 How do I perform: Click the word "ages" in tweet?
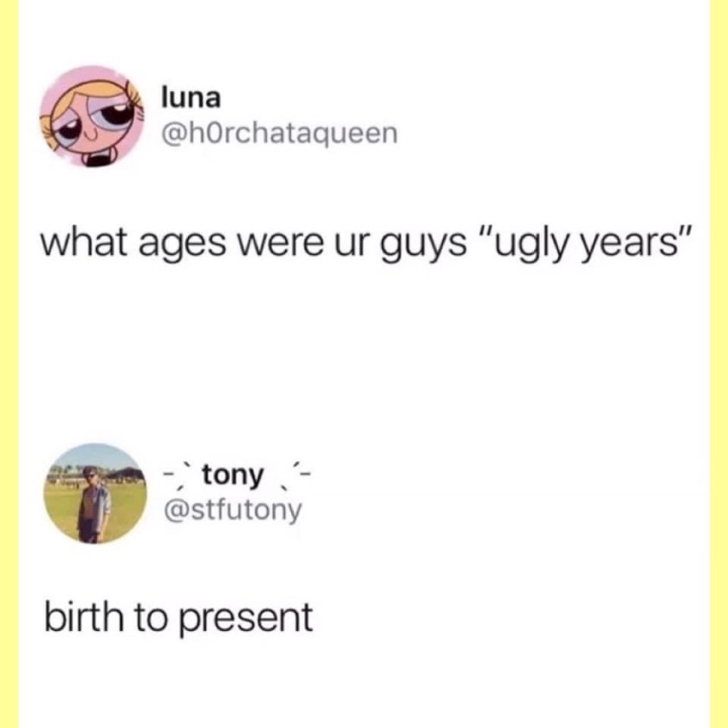183,246
